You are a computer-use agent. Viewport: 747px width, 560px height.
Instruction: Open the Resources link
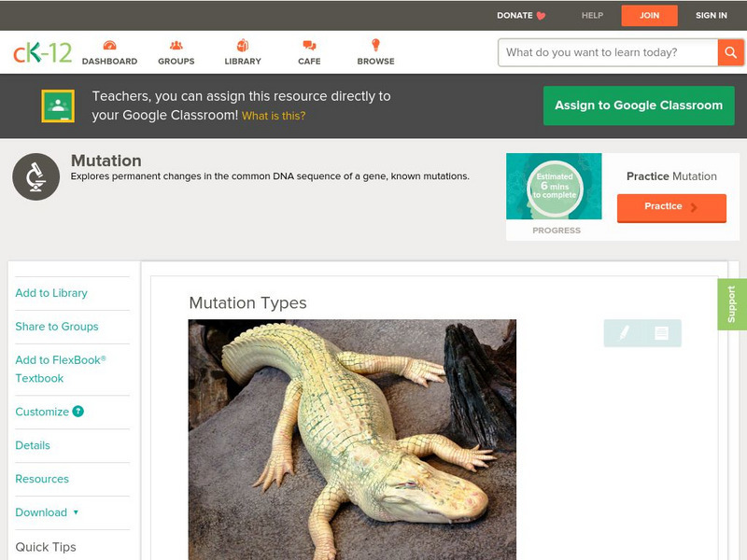tap(42, 479)
